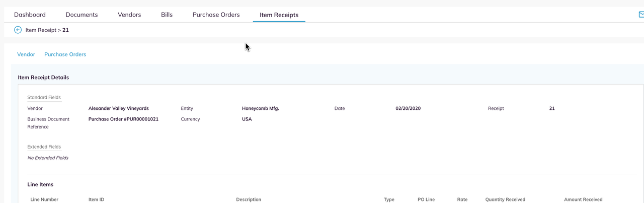Screen dimensions: 644x203
Task: Click the Purchase Order #PUR00001021 reference value
Action: pyautogui.click(x=123, y=119)
